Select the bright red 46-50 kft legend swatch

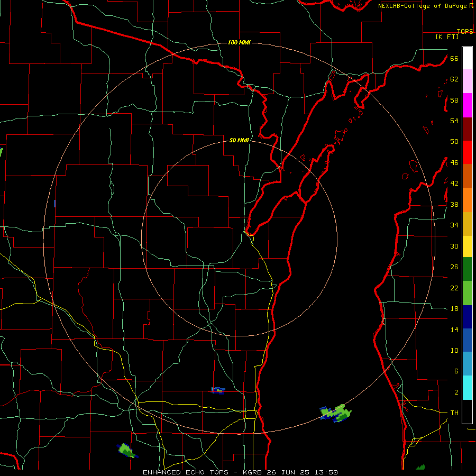[x=467, y=152]
